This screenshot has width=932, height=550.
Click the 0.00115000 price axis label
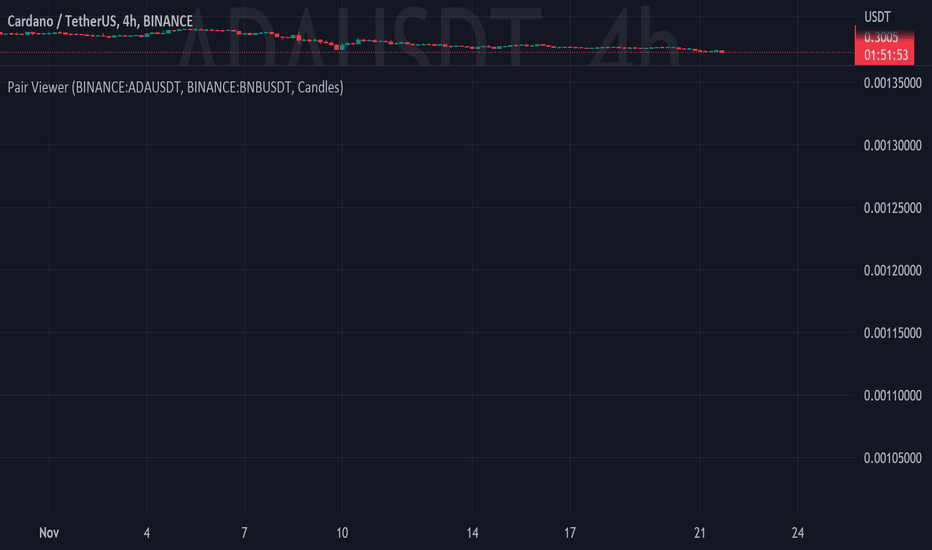pyautogui.click(x=893, y=333)
